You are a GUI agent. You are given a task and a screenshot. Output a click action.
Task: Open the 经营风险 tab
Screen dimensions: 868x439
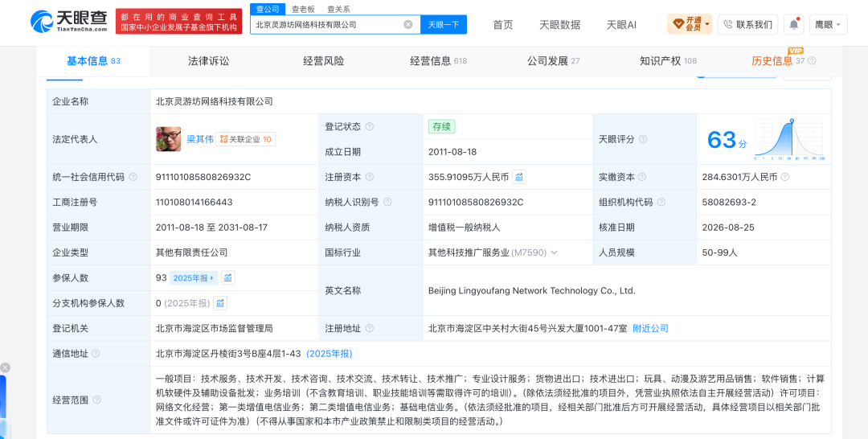(x=323, y=61)
